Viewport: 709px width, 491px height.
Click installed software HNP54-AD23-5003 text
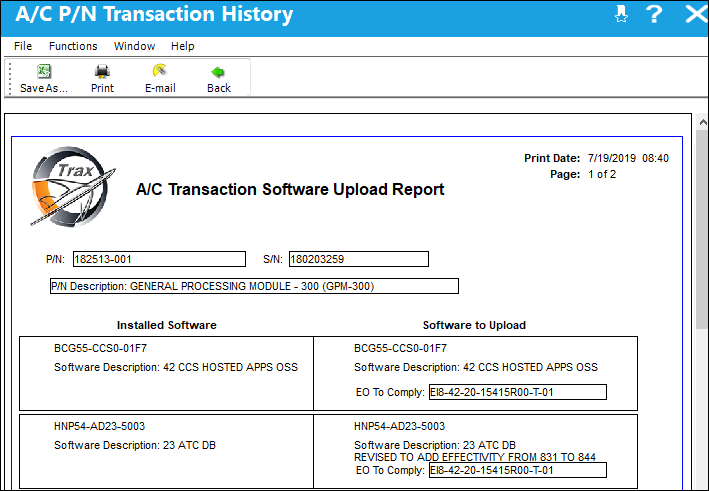pos(99,426)
